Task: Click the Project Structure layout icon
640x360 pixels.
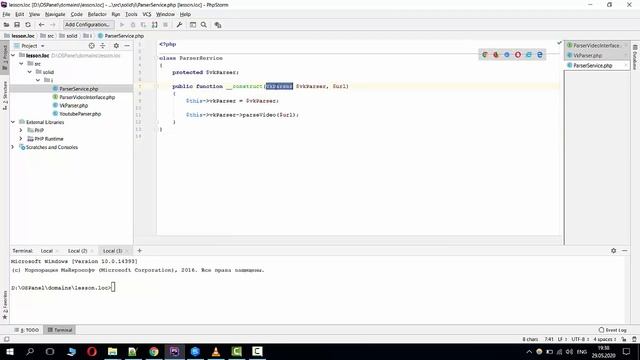Action: (193, 25)
